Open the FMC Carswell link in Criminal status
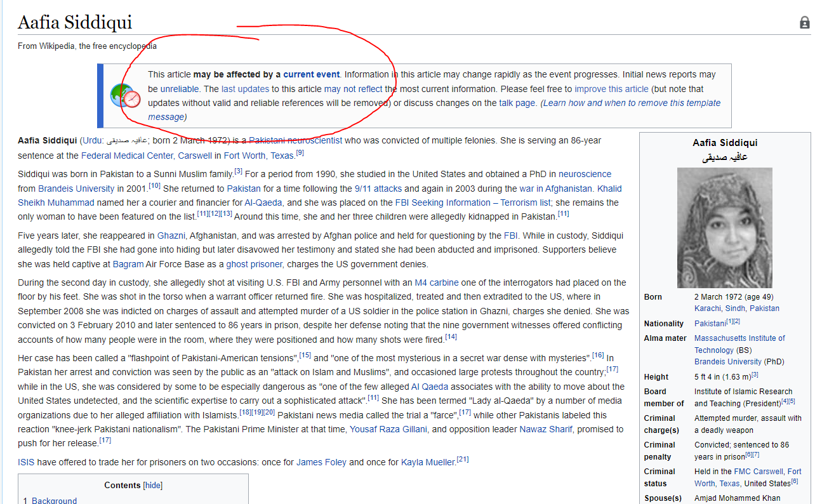Screen dimensions: 815x504 pyautogui.click(x=759, y=472)
